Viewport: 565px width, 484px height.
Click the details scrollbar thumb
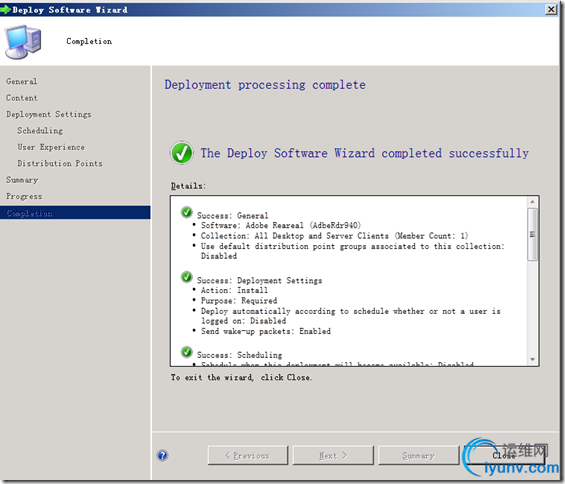[x=532, y=234]
